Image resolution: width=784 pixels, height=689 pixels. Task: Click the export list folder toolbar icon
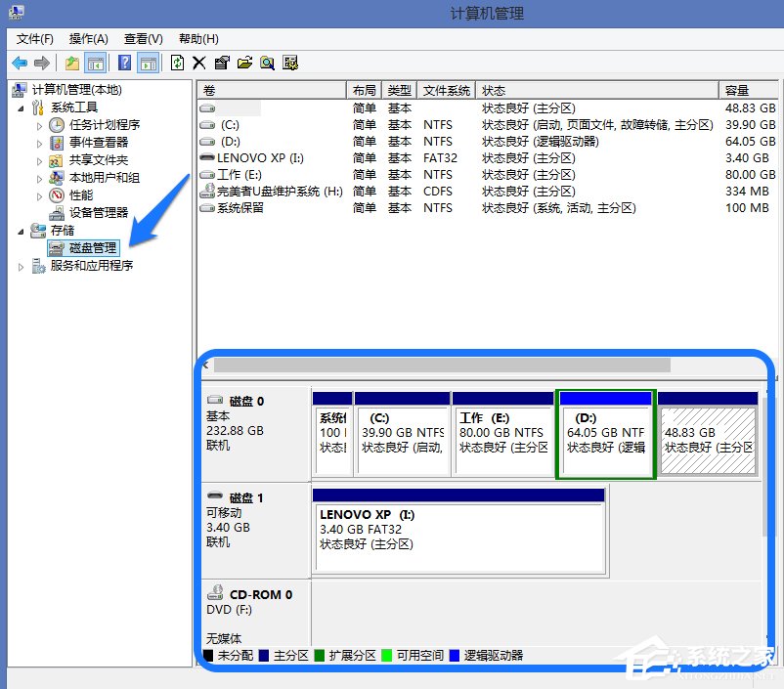pyautogui.click(x=244, y=63)
